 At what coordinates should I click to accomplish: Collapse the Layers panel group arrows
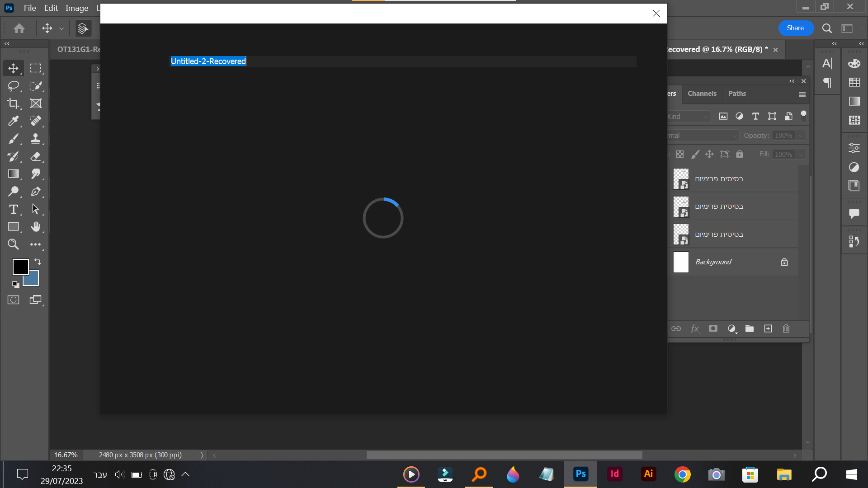point(792,81)
